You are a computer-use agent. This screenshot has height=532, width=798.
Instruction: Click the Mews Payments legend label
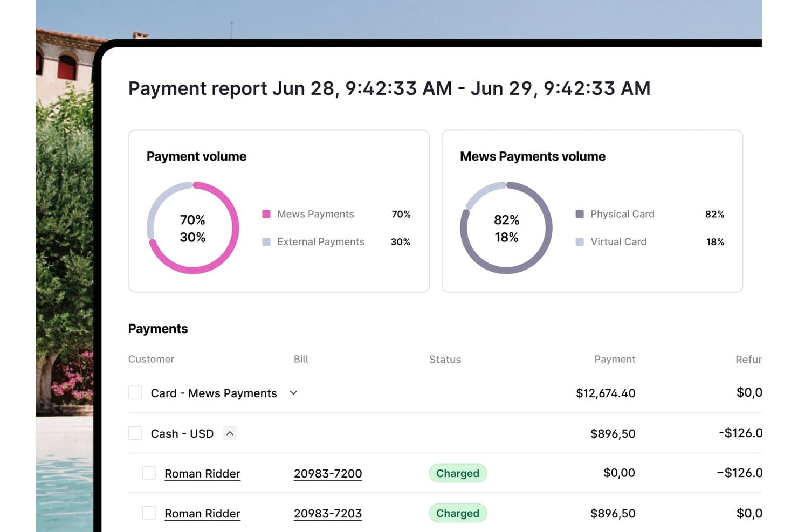point(315,214)
